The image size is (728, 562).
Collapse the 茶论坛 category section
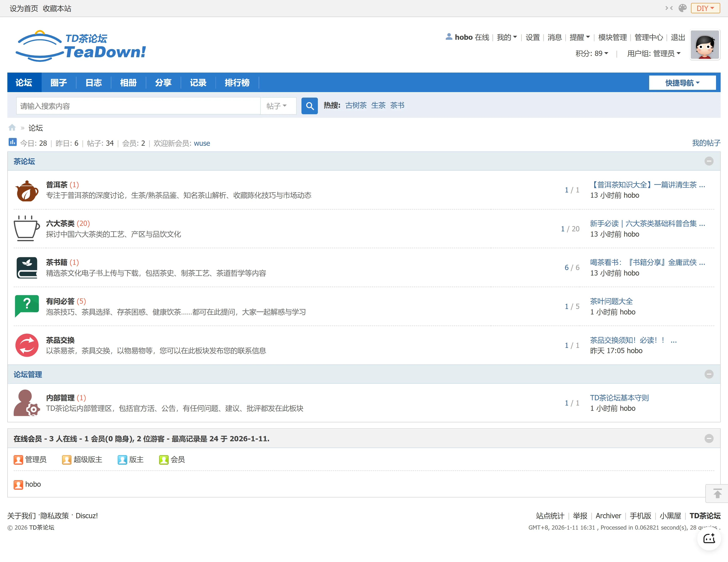(709, 161)
